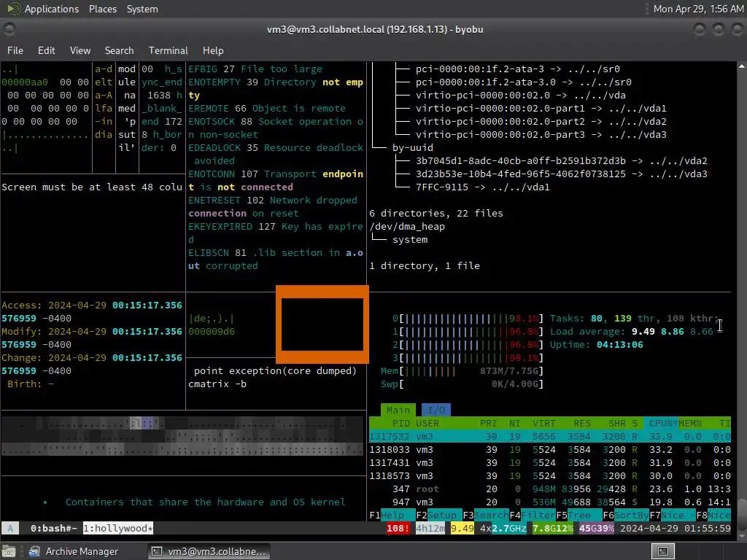Open the Terminal menu

click(169, 50)
